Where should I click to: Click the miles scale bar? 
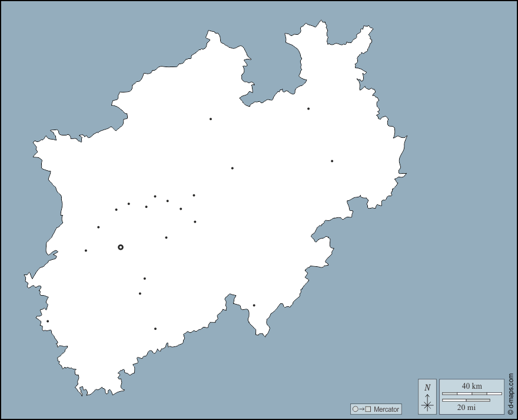tap(466, 400)
